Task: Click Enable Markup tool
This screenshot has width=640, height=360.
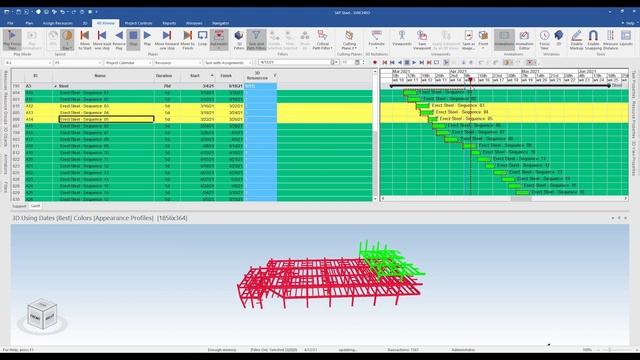Action: point(576,40)
